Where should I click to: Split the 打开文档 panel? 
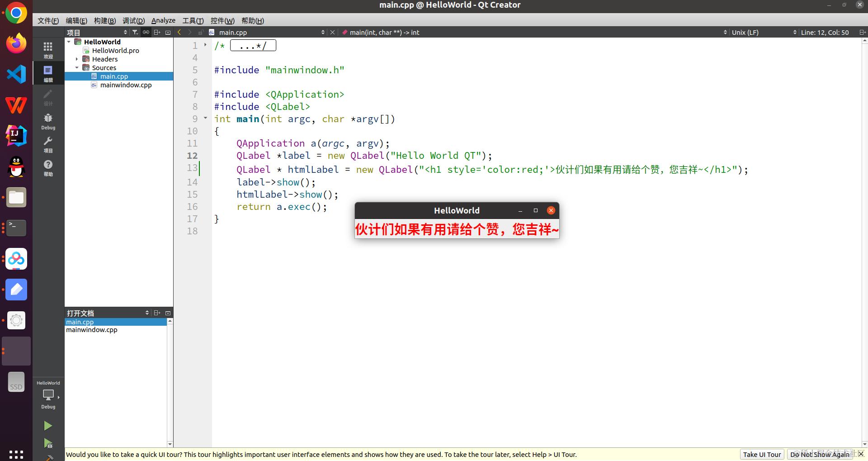pos(157,313)
